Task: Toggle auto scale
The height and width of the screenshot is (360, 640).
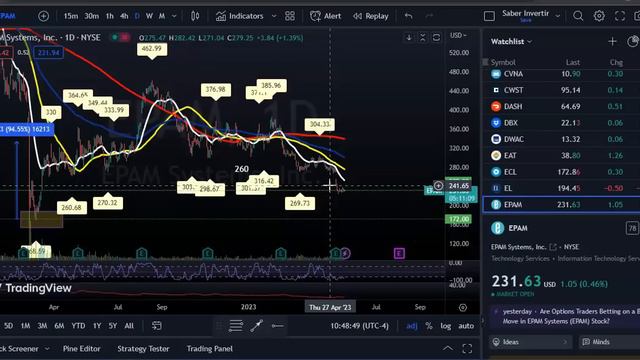Action: coord(466,326)
